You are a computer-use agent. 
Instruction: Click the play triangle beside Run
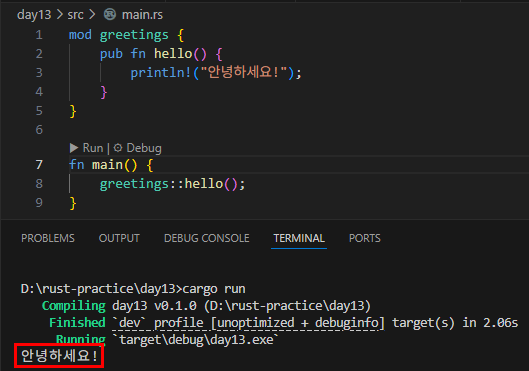coord(74,148)
